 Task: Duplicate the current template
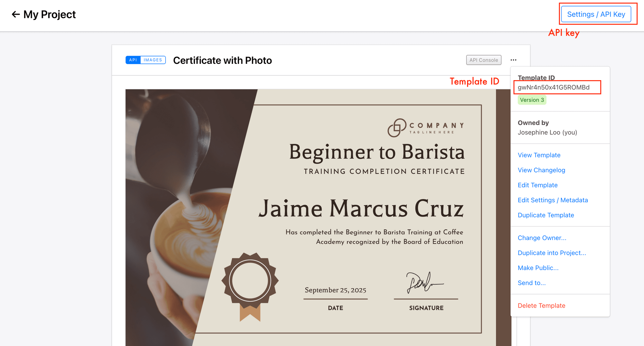pyautogui.click(x=546, y=215)
